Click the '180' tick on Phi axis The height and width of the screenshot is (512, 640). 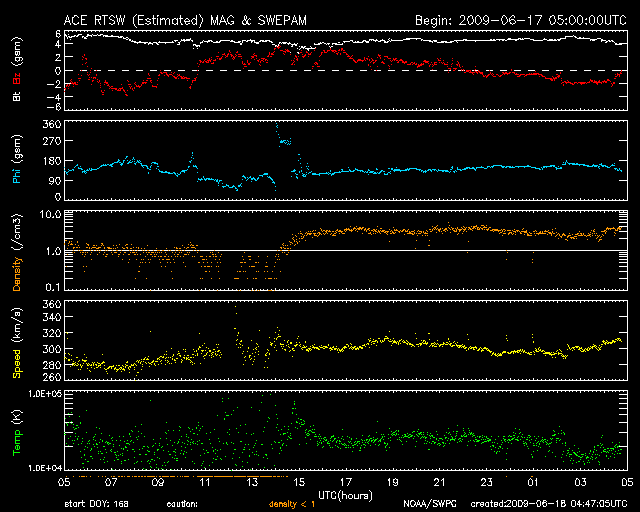[x=52, y=161]
